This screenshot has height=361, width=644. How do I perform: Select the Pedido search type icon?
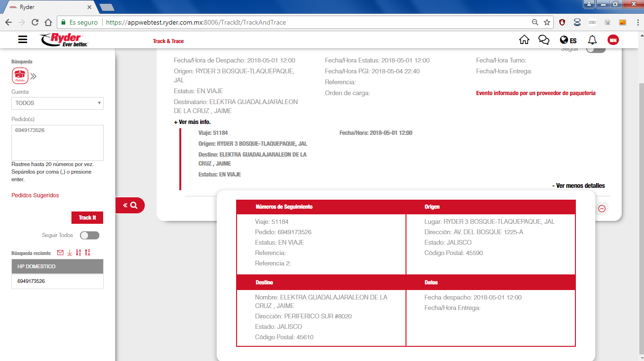click(20, 76)
